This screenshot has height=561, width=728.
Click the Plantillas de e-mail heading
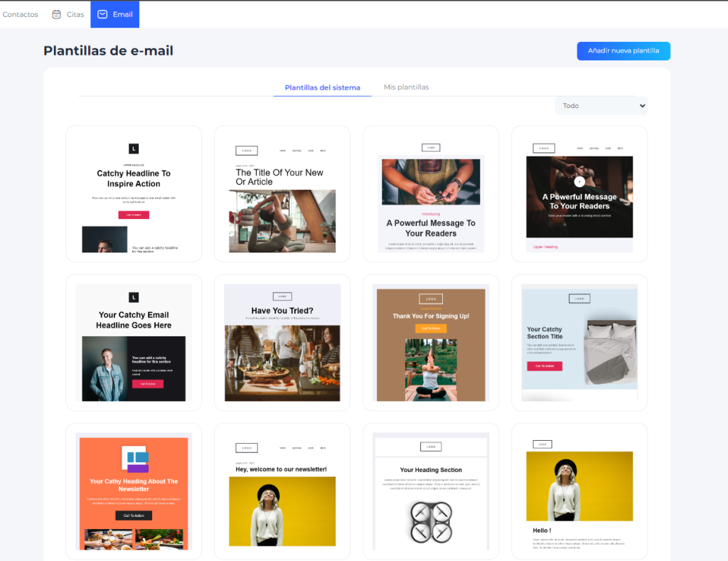[108, 50]
